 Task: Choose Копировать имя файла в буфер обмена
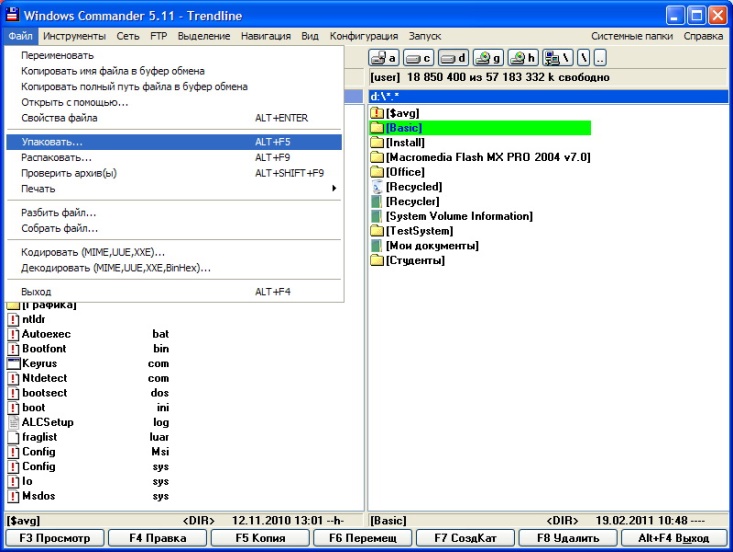point(174,71)
